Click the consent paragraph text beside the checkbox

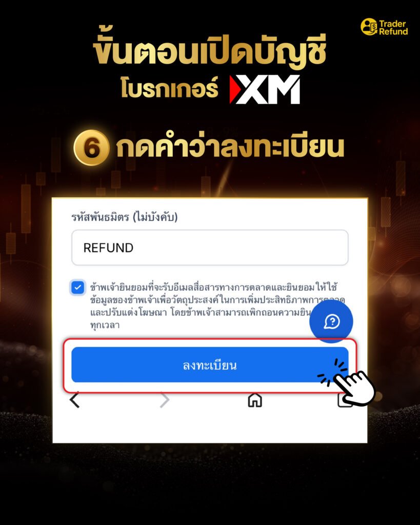pyautogui.click(x=214, y=306)
